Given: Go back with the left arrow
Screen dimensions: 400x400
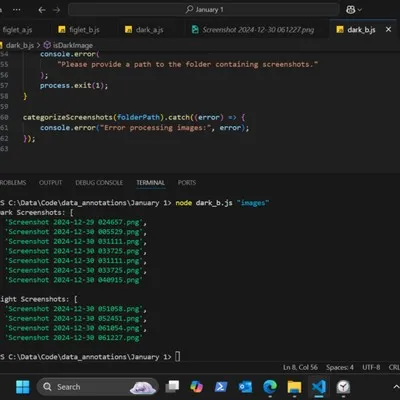Looking at the screenshot, I should tap(42, 10).
